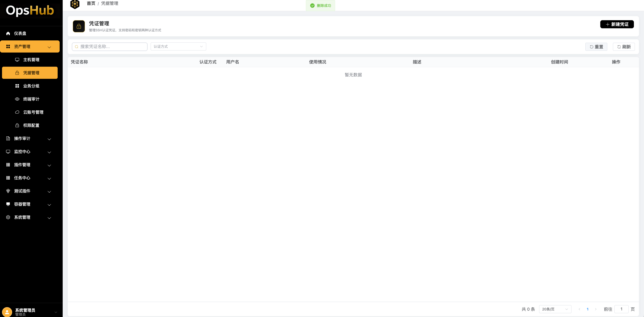This screenshot has width=644, height=317.
Task: Click the system administrator avatar icon
Action: point(7,312)
